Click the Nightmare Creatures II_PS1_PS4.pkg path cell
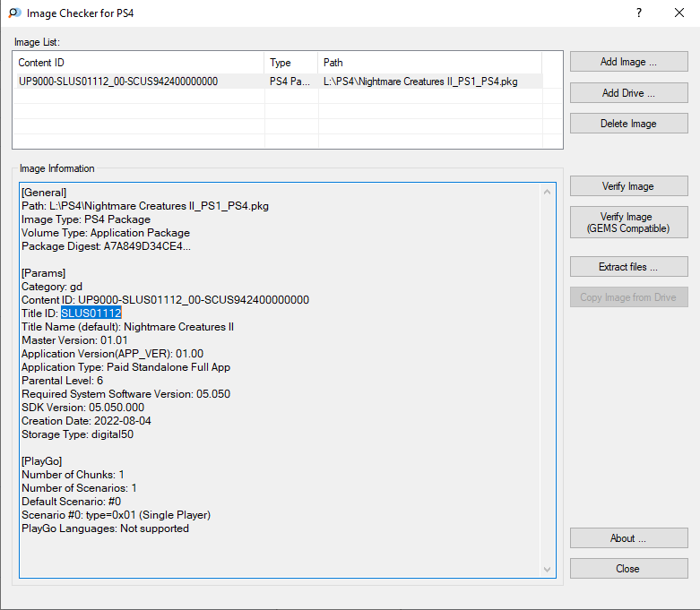Screen dimensions: 700x610 pyautogui.click(x=420, y=82)
